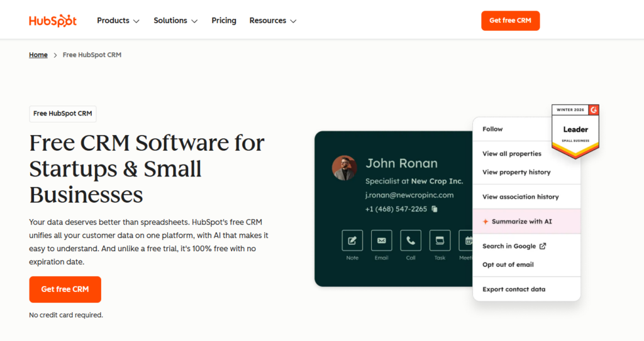The image size is (644, 341).
Task: Click the John Ronan name heading
Action: click(x=402, y=163)
